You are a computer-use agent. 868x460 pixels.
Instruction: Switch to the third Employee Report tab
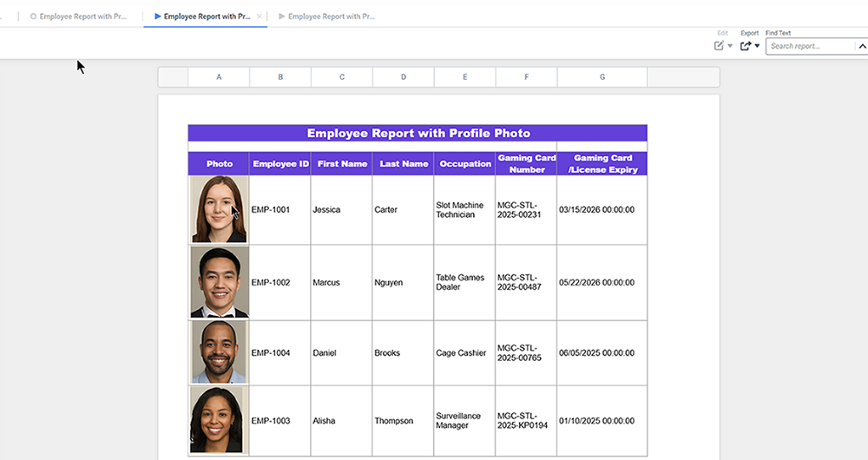coord(331,16)
